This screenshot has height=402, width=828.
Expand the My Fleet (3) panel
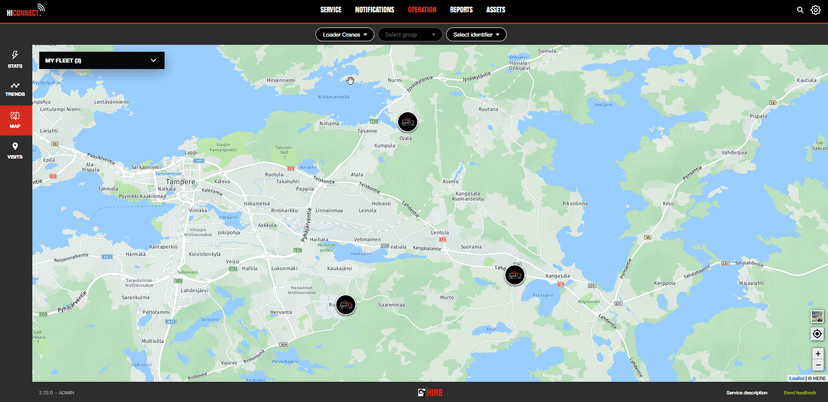pos(101,61)
